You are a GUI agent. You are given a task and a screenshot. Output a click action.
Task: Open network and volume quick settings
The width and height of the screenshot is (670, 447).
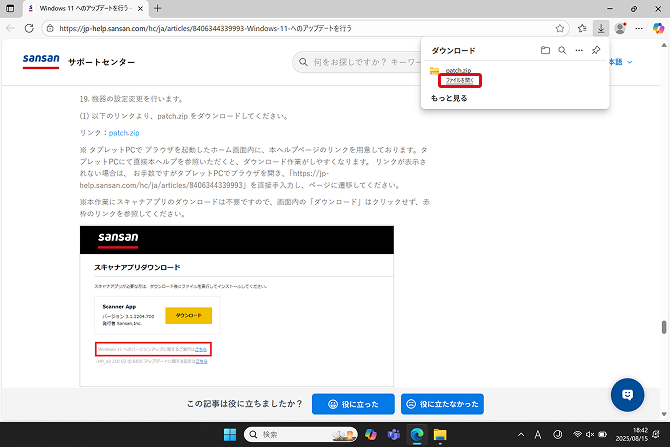pyautogui.click(x=590, y=435)
